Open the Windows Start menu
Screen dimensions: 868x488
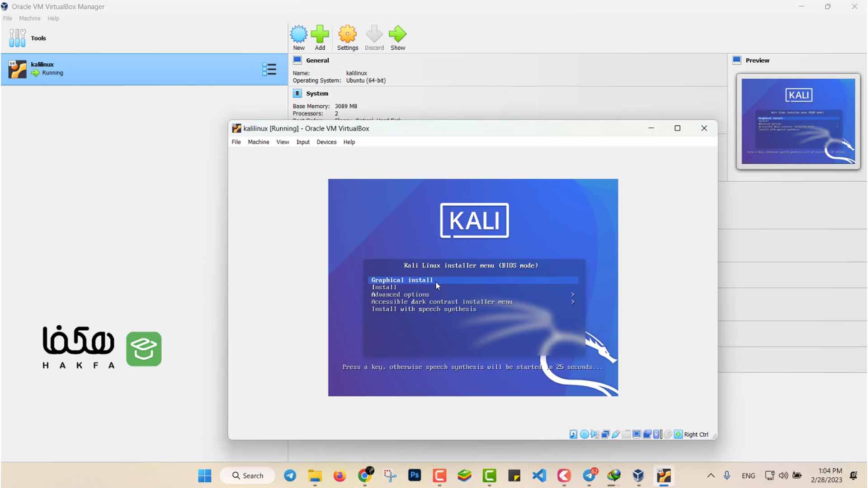(205, 475)
